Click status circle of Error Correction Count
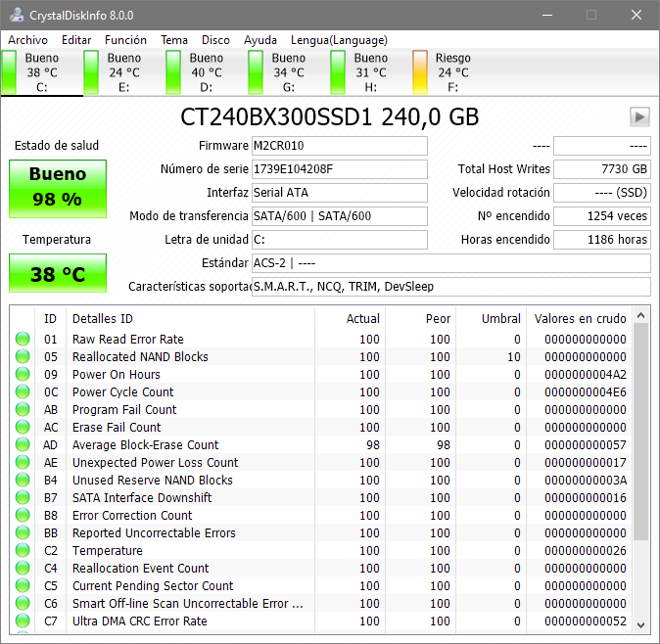This screenshot has height=644, width=660. click(23, 515)
